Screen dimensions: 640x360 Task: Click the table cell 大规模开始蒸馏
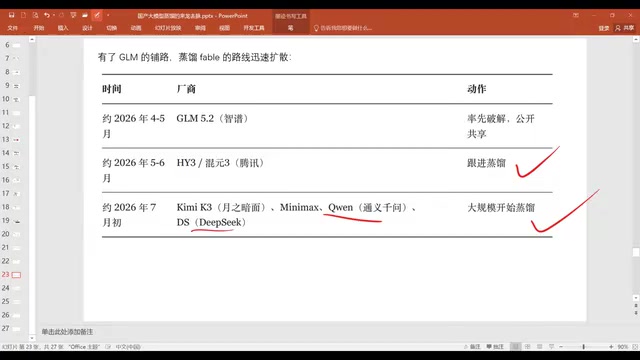pyautogui.click(x=501, y=208)
